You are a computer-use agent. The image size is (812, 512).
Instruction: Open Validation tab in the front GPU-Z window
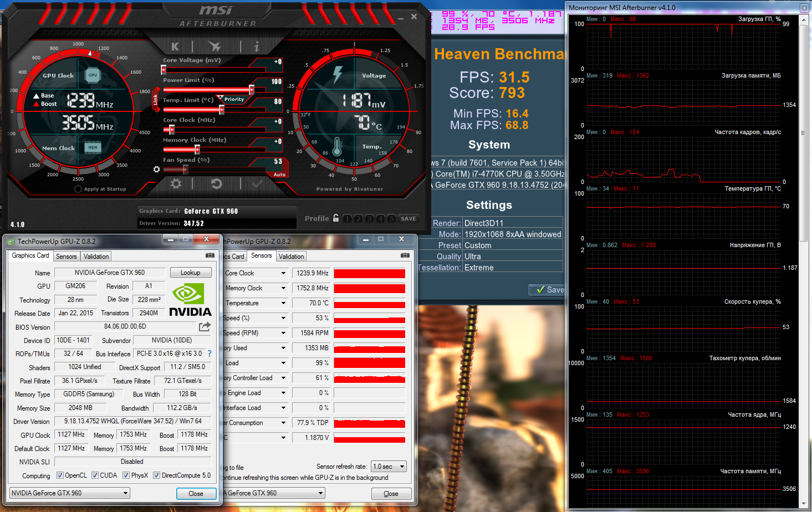(96, 257)
